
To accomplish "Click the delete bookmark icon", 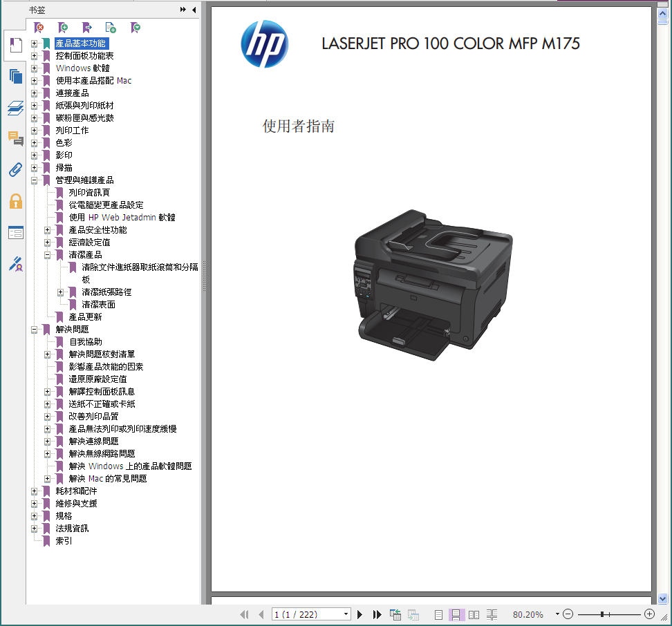I will coord(39,28).
